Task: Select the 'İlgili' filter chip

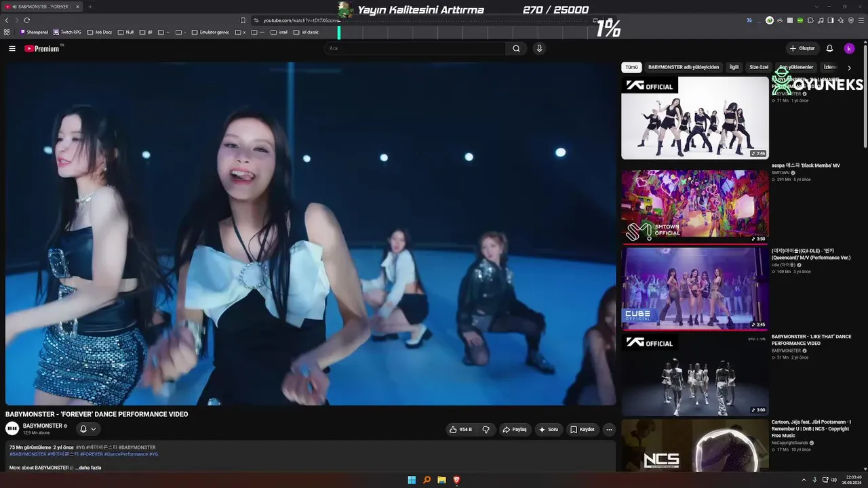Action: [x=734, y=68]
